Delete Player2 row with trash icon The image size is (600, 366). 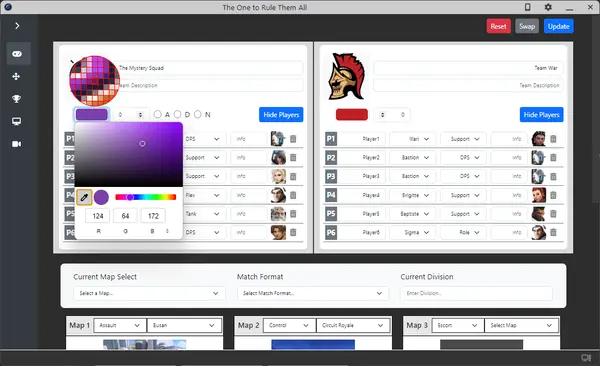pos(553,157)
